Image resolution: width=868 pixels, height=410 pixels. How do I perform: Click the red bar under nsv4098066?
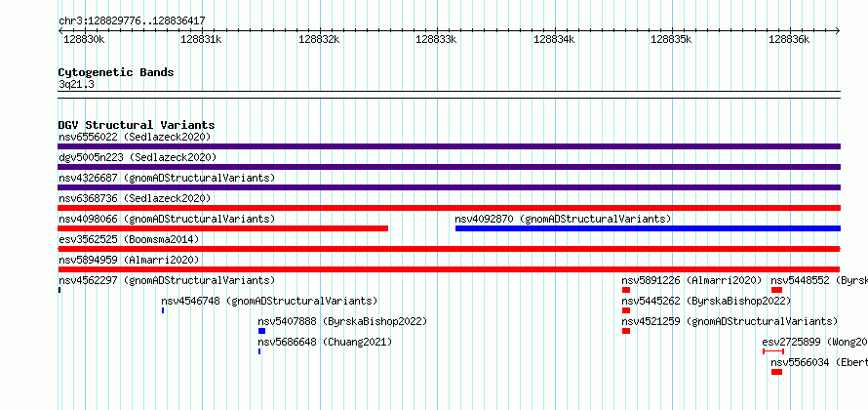point(223,228)
